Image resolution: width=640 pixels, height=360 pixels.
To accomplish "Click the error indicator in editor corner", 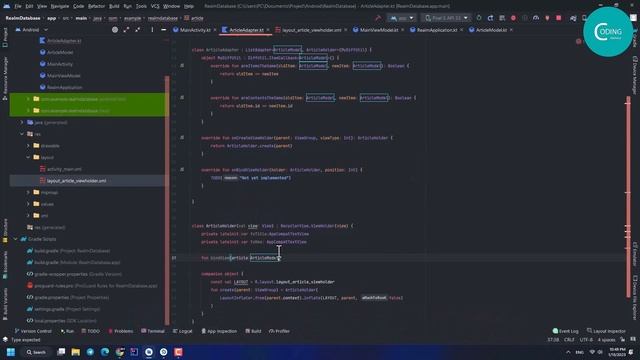I will pos(578,41).
